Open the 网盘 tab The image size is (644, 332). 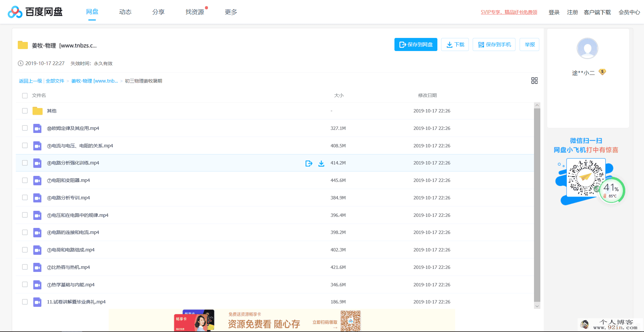click(92, 12)
